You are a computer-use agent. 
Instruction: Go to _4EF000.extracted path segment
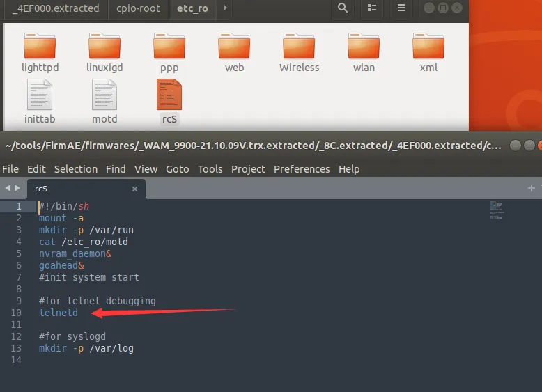56,8
